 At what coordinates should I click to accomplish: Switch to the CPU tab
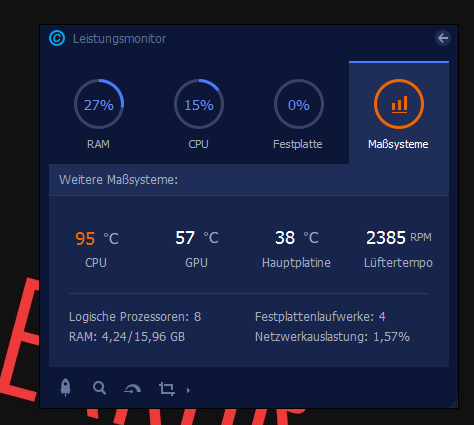click(x=199, y=113)
